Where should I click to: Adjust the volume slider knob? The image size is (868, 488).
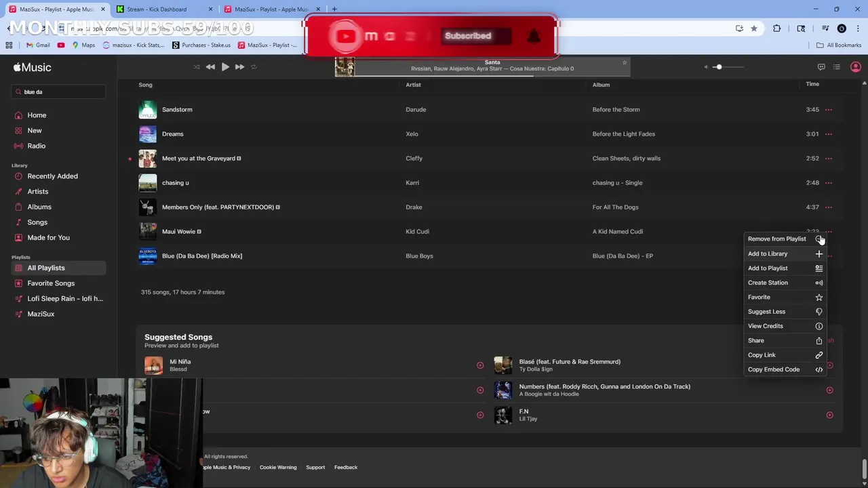tap(718, 67)
